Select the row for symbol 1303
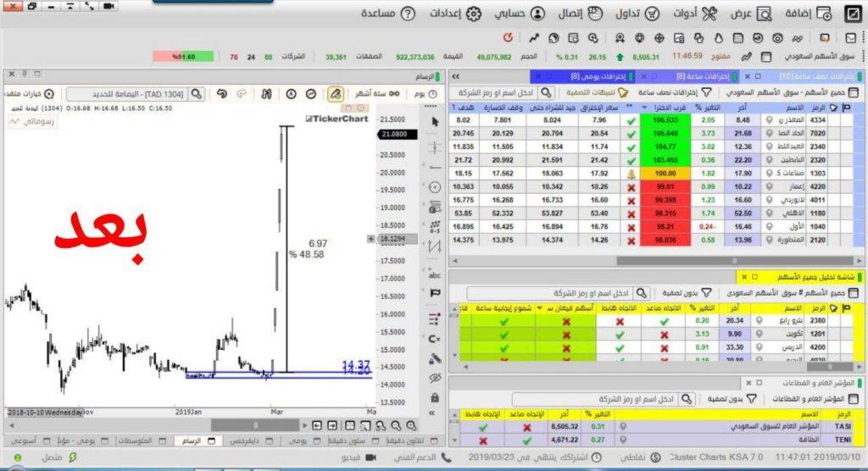 (x=653, y=173)
